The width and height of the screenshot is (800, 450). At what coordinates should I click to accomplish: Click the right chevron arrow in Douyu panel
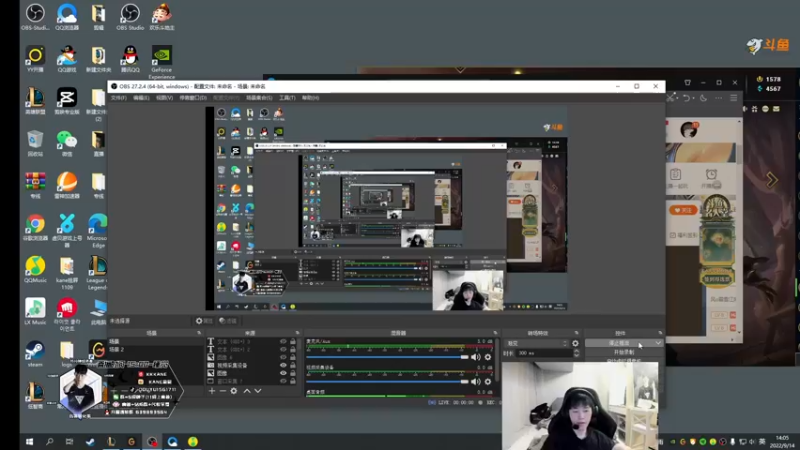(x=771, y=180)
